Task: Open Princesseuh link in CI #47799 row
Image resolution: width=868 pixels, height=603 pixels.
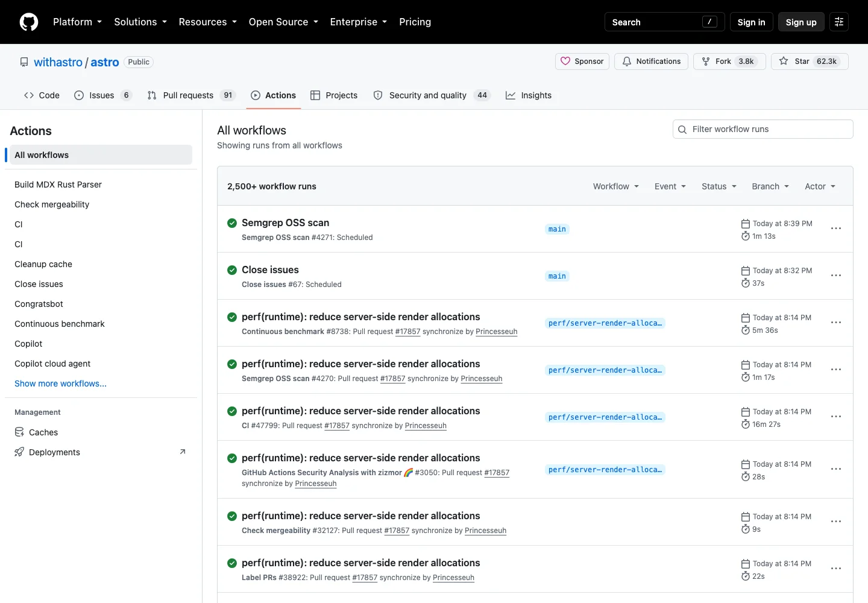Action: [x=426, y=426]
